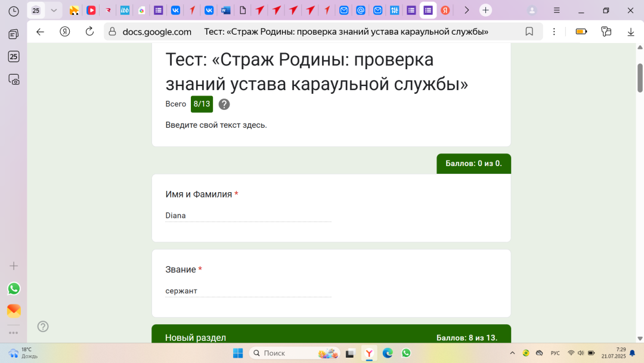Go back to the previous page

click(x=40, y=32)
